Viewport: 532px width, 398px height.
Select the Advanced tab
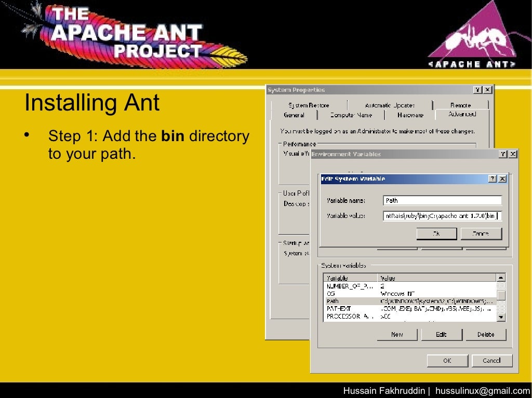pyautogui.click(x=462, y=114)
